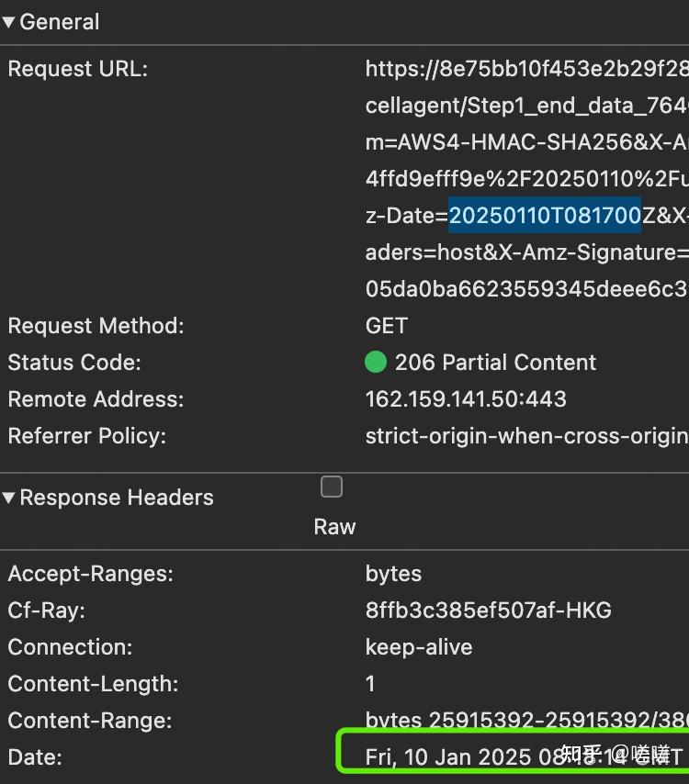Screen dimensions: 689x784
Task: Click the green 206 status dot
Action: (375, 362)
